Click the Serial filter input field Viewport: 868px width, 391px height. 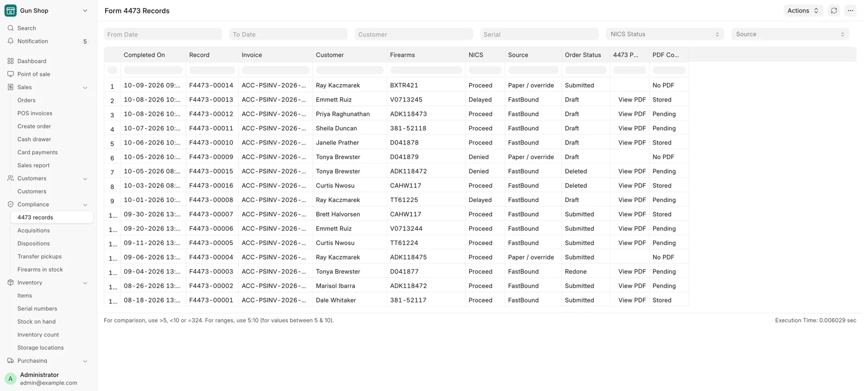click(539, 34)
